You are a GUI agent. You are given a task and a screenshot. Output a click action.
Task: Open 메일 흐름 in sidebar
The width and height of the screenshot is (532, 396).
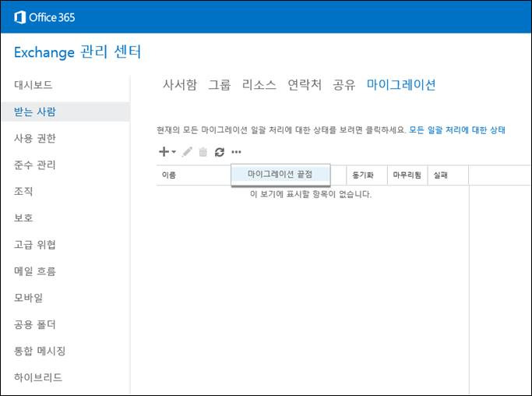[34, 271]
